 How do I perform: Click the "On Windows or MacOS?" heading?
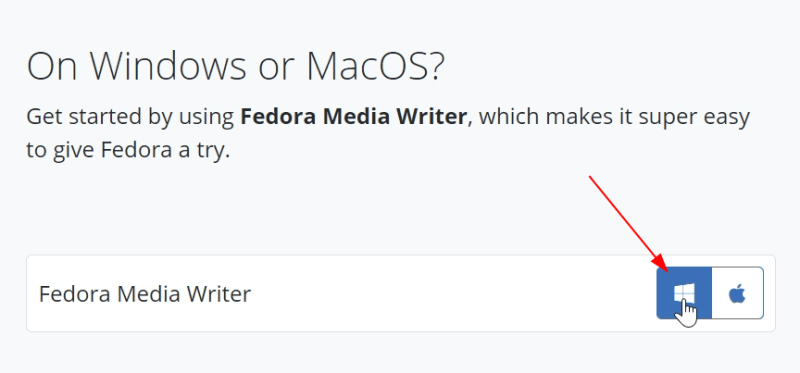coord(236,66)
